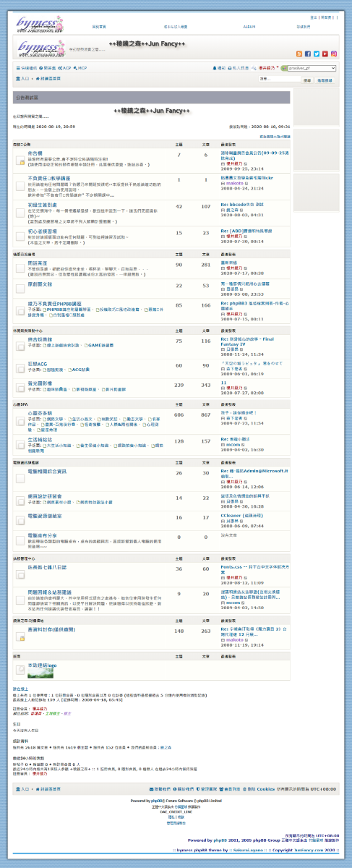This screenshot has height=868, width=352.
Task: Open the 不負責任♪教學講座 forum
Action: tap(48, 178)
